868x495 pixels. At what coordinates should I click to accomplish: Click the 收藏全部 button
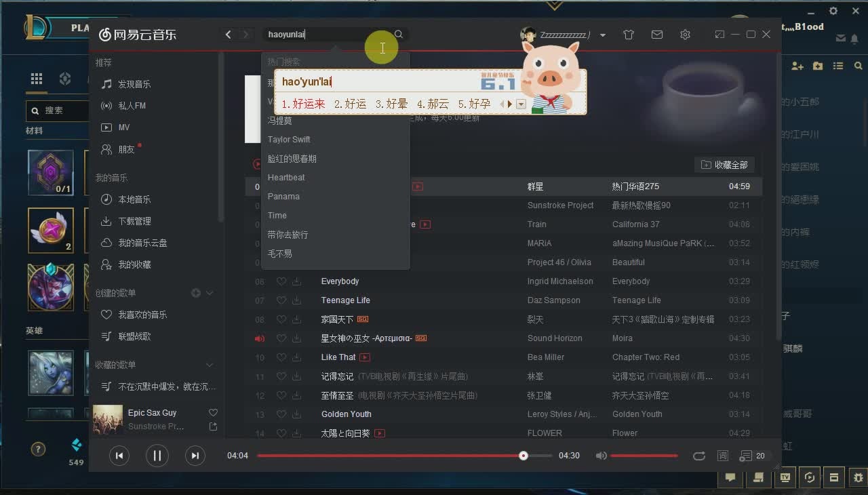point(724,165)
